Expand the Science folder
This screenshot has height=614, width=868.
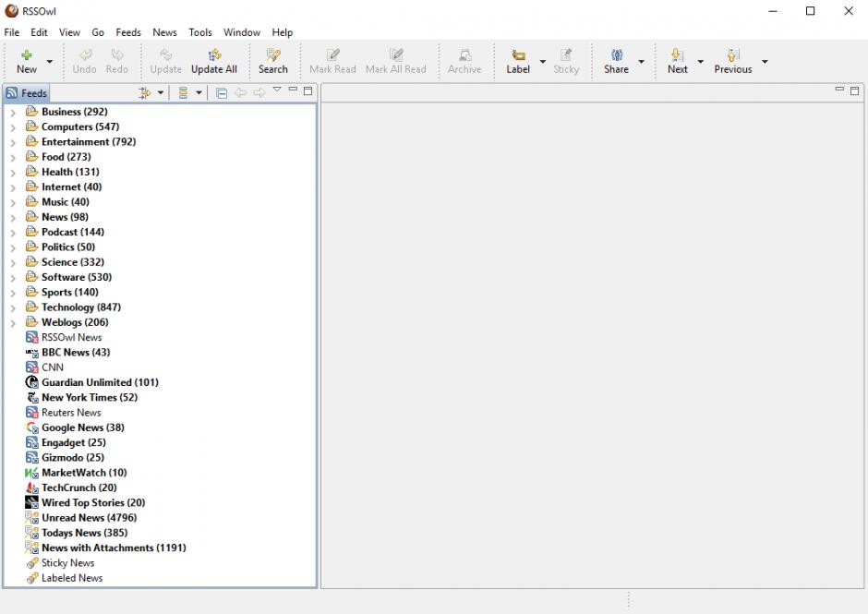pyautogui.click(x=13, y=262)
